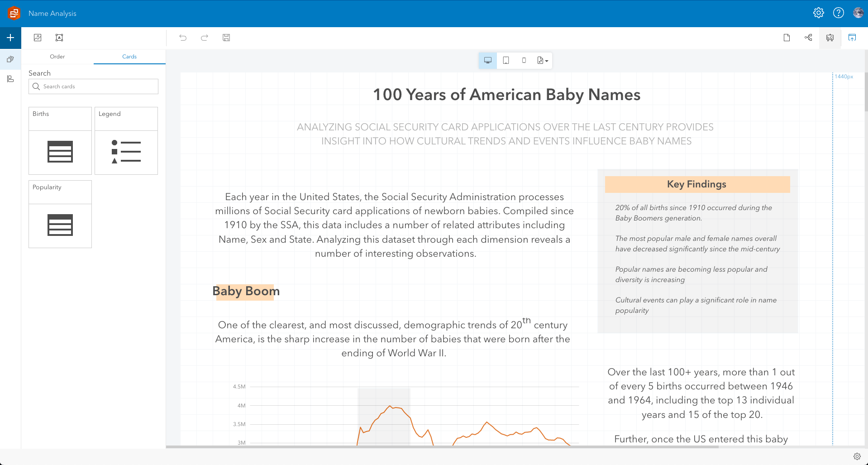Click the magnifier icon in search box
The width and height of the screenshot is (868, 465).
pyautogui.click(x=36, y=86)
